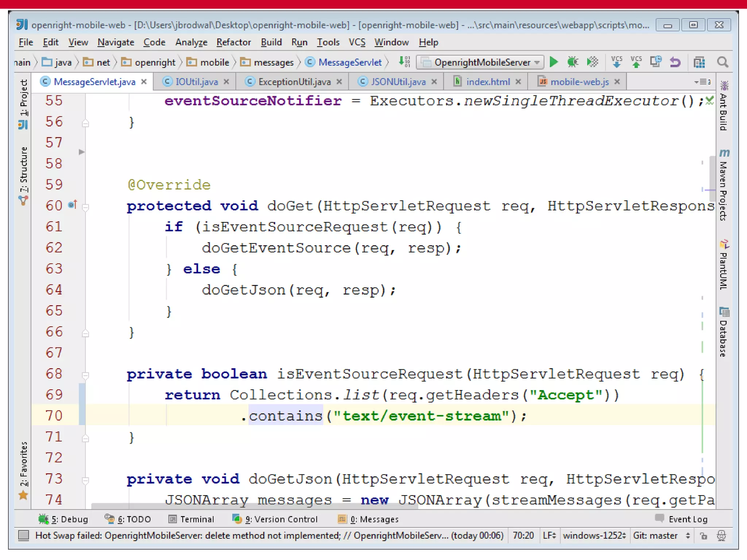Viewport: 747px width, 560px height.
Task: Click VCS Update Project icon
Action: point(616,62)
